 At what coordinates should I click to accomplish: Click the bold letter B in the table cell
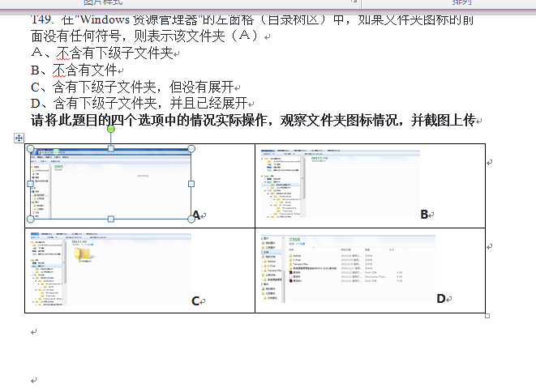(x=424, y=214)
